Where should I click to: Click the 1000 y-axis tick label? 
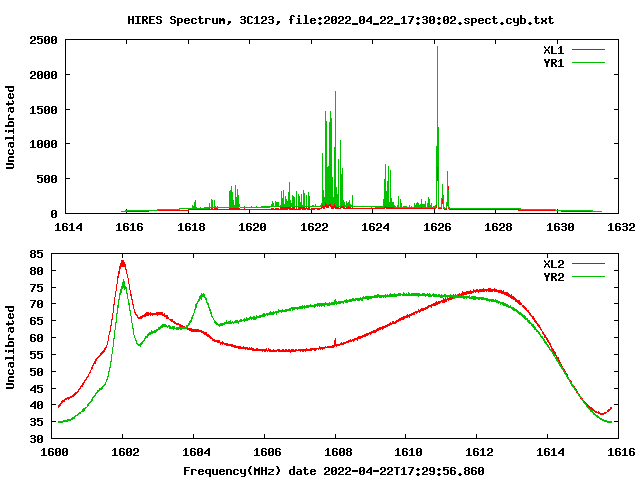(43, 144)
